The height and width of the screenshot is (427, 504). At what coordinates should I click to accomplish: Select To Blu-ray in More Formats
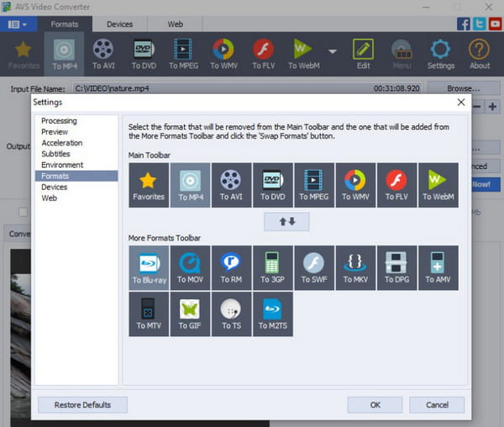tap(149, 268)
